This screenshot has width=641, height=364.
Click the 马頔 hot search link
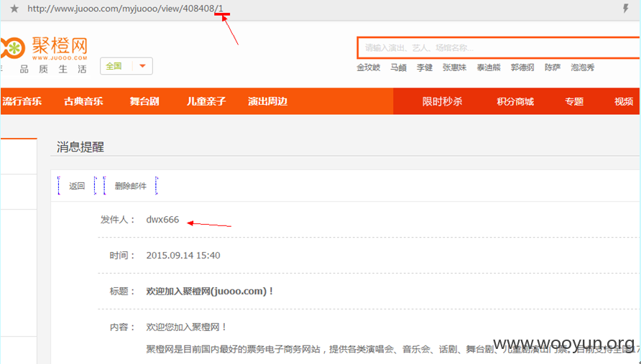coord(398,67)
